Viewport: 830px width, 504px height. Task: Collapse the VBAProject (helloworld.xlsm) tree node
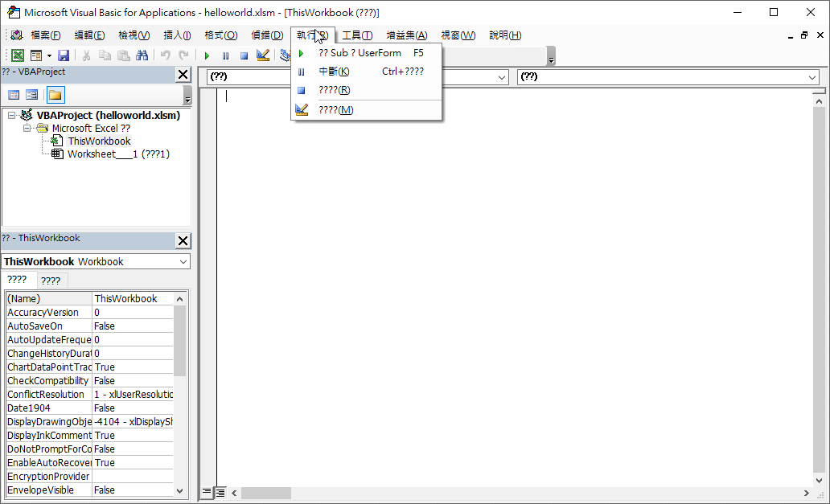click(12, 115)
